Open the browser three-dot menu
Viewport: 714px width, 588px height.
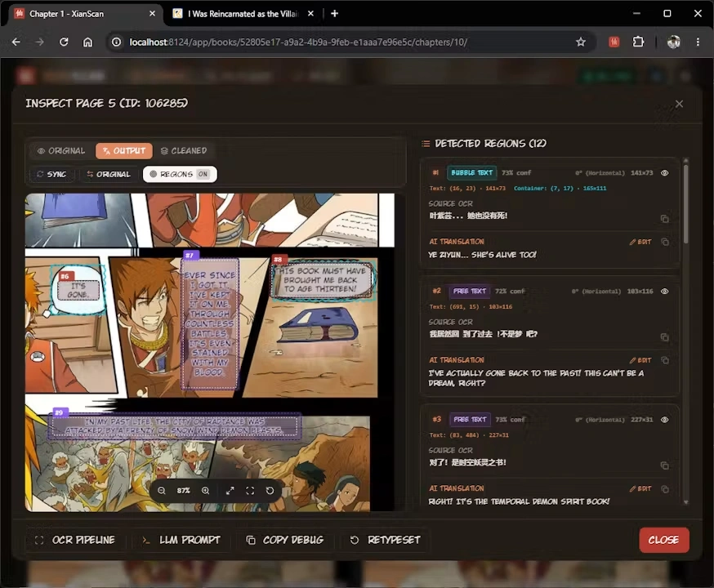[x=698, y=42]
